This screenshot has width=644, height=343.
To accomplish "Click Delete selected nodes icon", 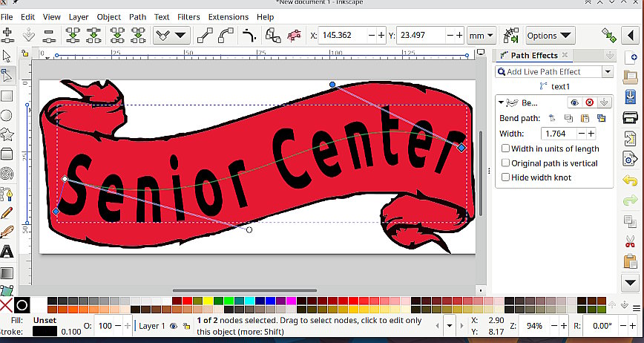I will point(49,36).
